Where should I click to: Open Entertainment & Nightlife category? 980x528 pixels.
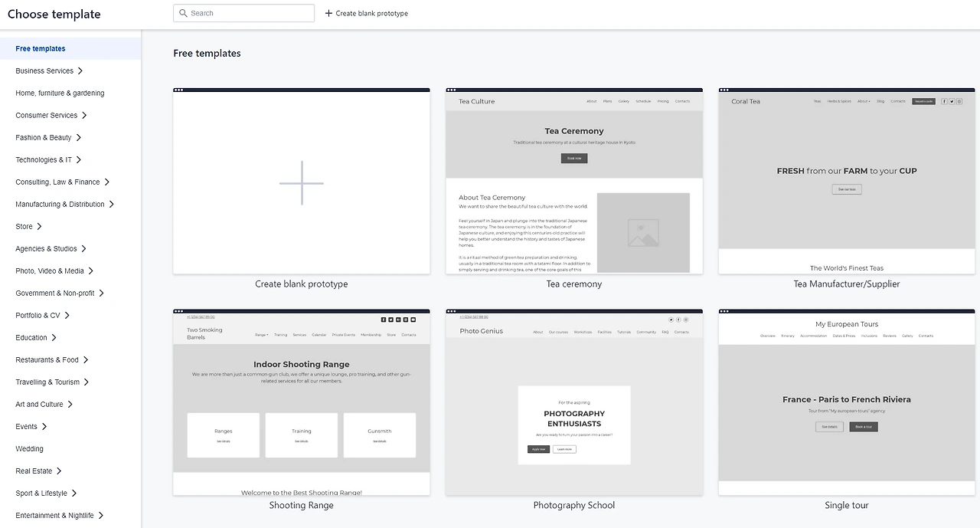pyautogui.click(x=54, y=515)
